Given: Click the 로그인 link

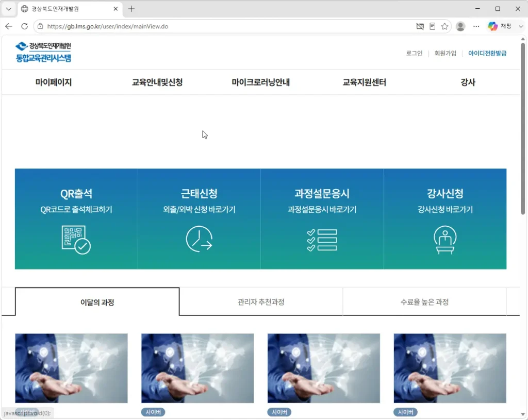Looking at the screenshot, I should click(414, 53).
